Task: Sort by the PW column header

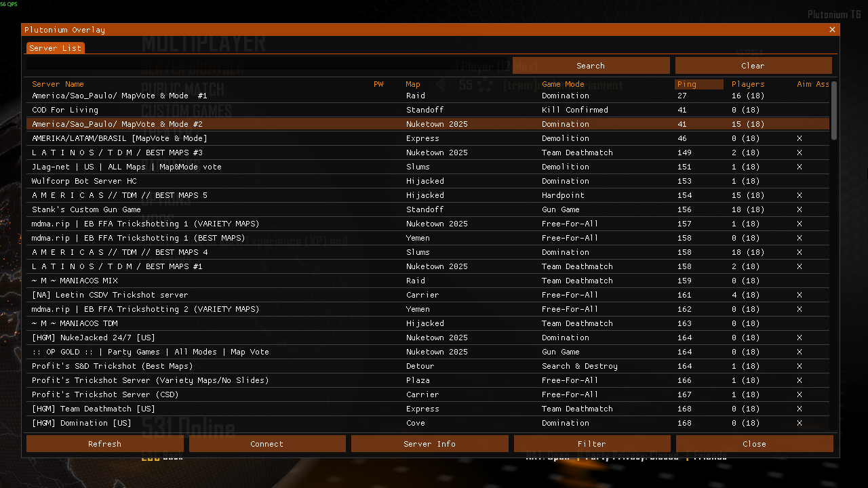Action: point(378,84)
